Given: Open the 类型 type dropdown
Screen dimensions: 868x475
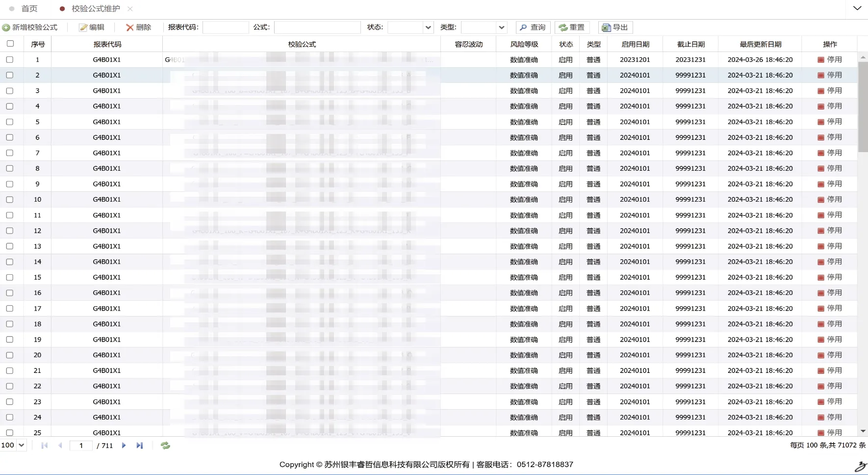Looking at the screenshot, I should coord(501,27).
